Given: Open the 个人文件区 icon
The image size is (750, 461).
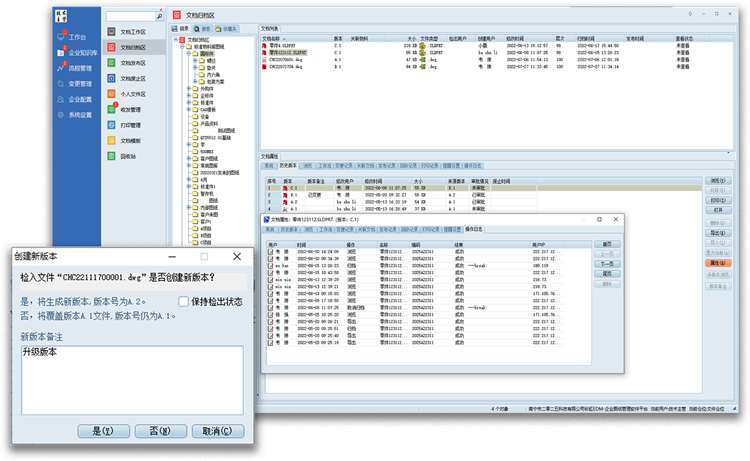Looking at the screenshot, I should point(111,94).
